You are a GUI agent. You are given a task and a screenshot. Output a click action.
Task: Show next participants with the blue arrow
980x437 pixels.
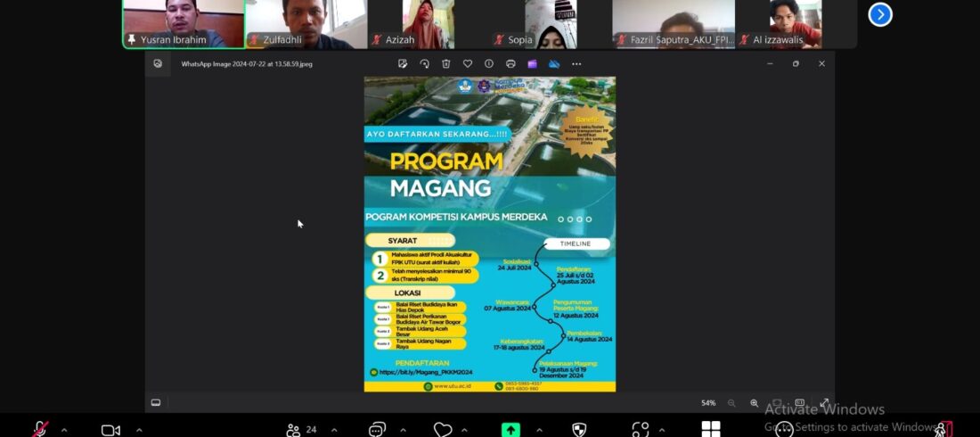880,14
